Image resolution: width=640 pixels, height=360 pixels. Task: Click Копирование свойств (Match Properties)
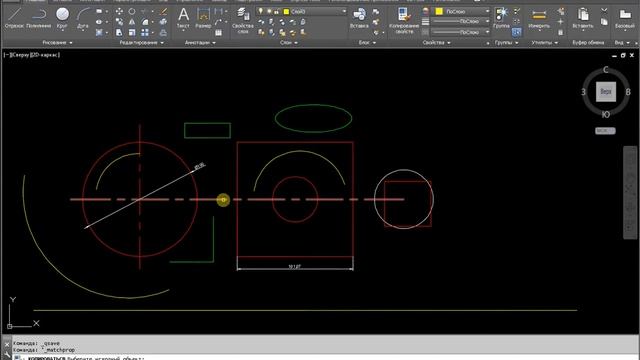click(403, 20)
